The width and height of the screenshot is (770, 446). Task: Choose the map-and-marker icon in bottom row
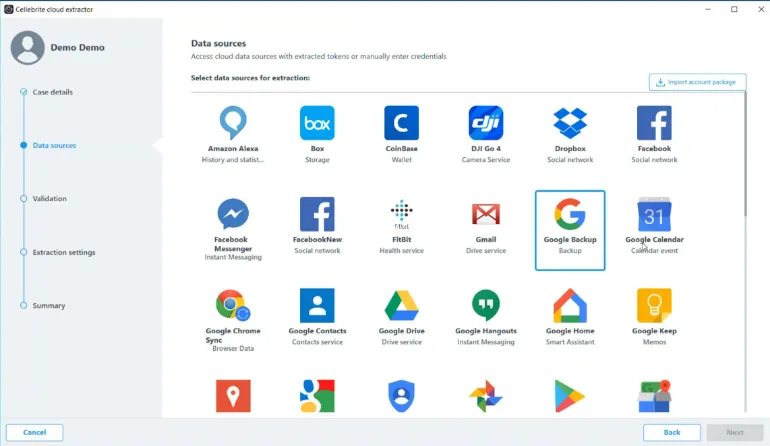click(x=654, y=396)
